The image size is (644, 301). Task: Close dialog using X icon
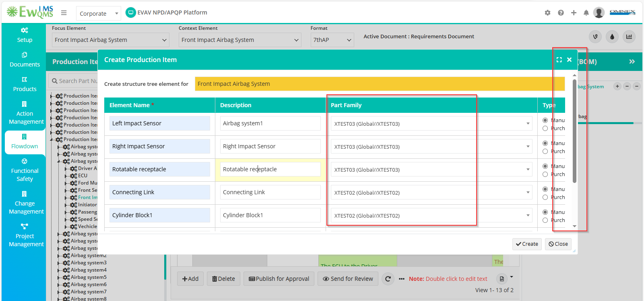[569, 60]
